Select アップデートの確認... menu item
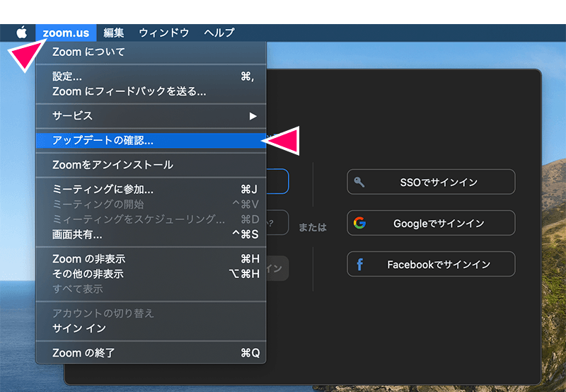 click(x=151, y=140)
